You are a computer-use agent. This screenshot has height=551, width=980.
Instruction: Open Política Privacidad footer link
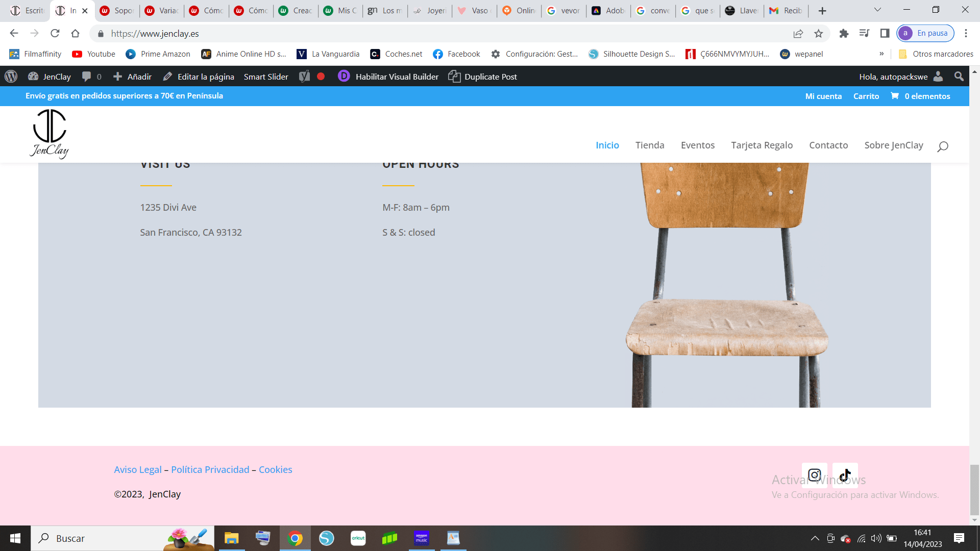210,469
